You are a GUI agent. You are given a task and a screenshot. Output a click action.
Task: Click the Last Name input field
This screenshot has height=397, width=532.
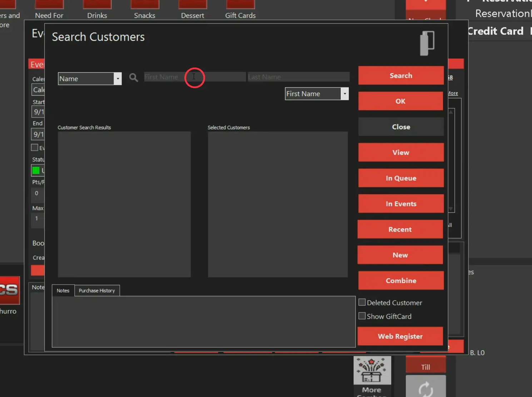tap(298, 77)
